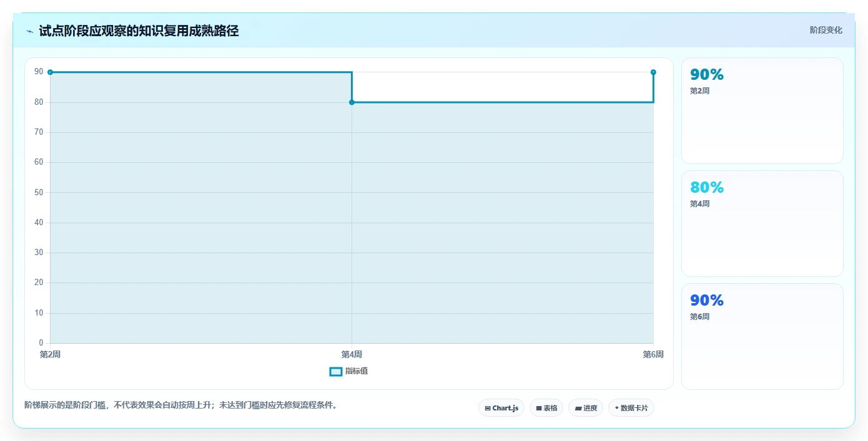Click the footnote starting with 阶梯展示的是阶段门槛

182,405
